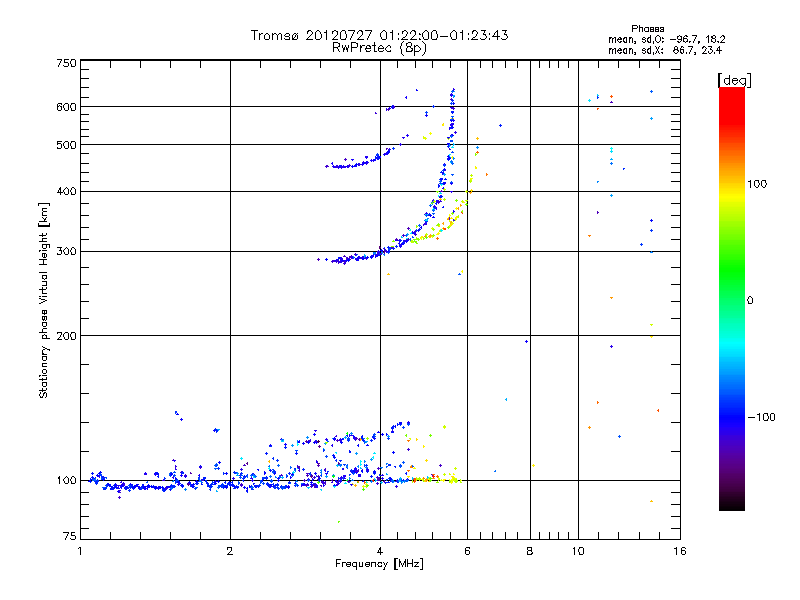Viewport: 800px width, 600px height.
Task: Click the 'Frequency [MHz]' axis label
Action: [379, 564]
